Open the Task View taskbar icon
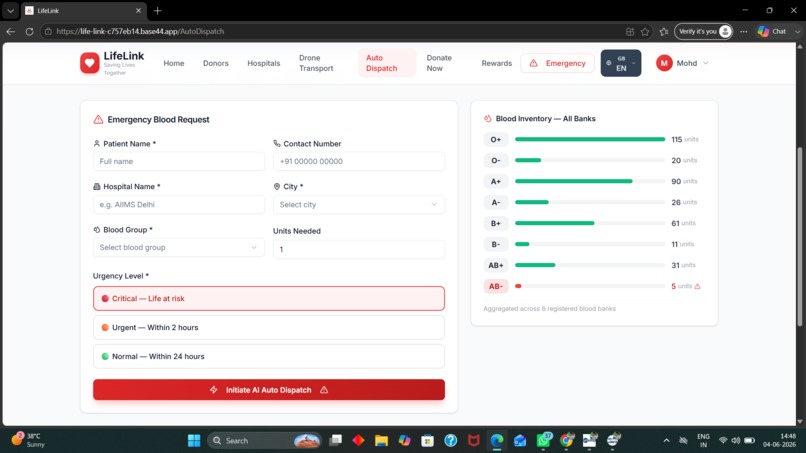This screenshot has height=453, width=806. (x=336, y=441)
